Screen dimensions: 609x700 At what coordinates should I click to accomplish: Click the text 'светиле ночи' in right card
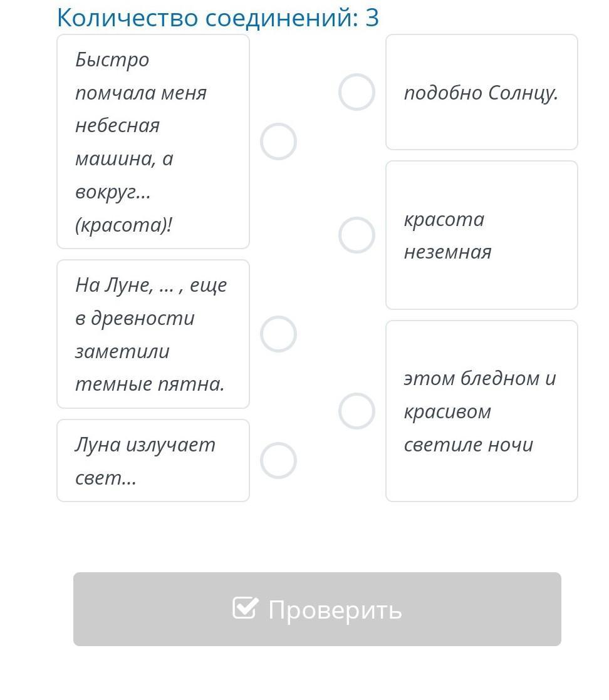click(x=468, y=445)
